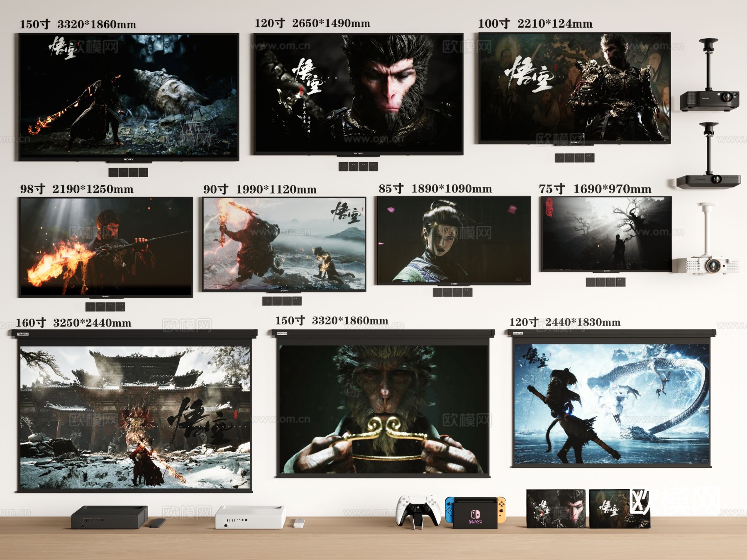
Task: Click the monkey-face game box on the table
Action: 556,509
